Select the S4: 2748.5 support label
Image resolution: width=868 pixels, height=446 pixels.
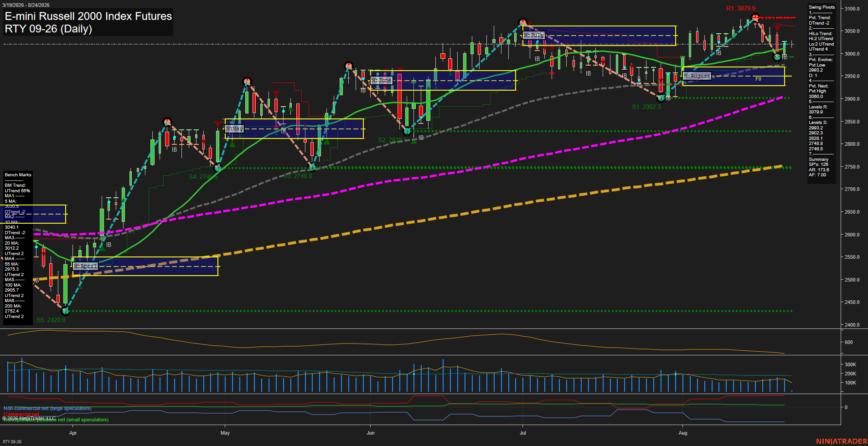pyautogui.click(x=203, y=177)
